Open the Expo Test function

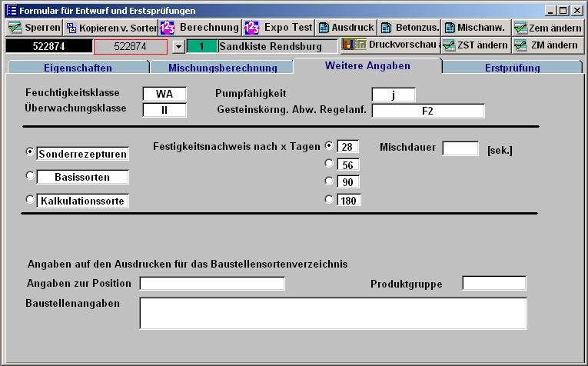[279, 28]
